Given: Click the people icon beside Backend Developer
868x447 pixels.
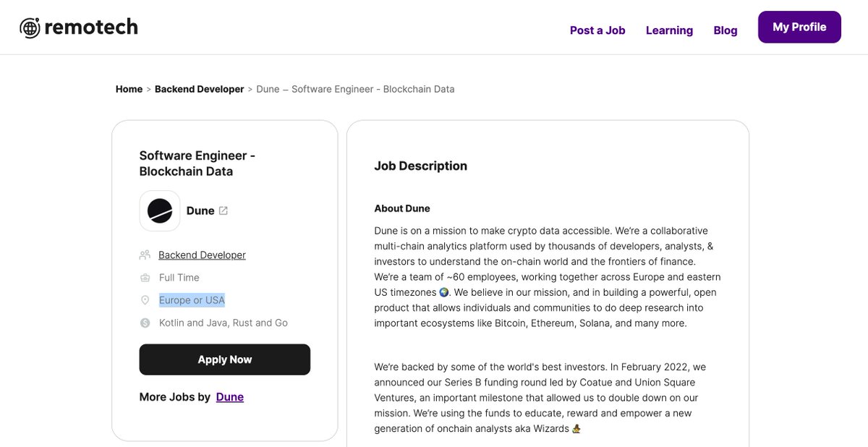Looking at the screenshot, I should 145,255.
